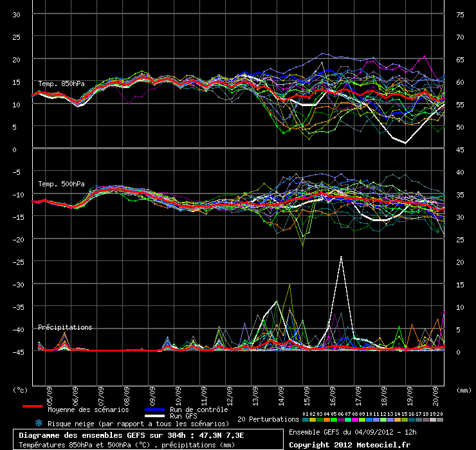Image resolution: width=476 pixels, height=450 pixels.
Task: Click the snowflake snow-risk icon
Action: 39,423
